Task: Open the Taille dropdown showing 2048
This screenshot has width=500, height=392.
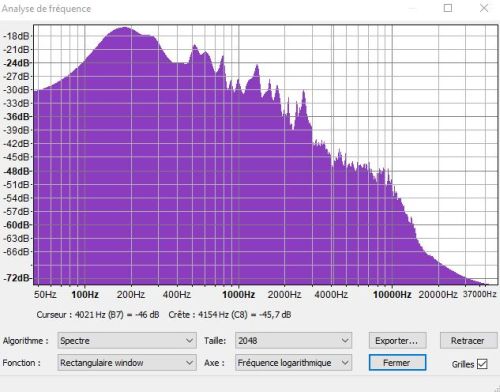Action: [293, 341]
